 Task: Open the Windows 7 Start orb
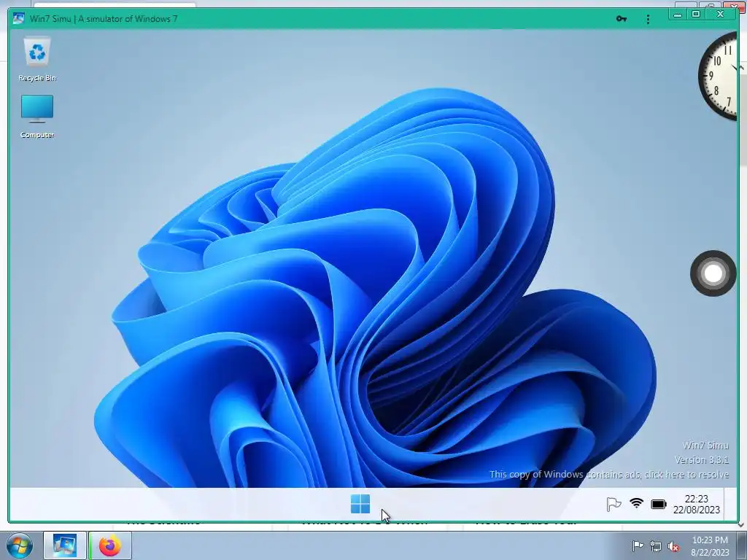coord(20,545)
